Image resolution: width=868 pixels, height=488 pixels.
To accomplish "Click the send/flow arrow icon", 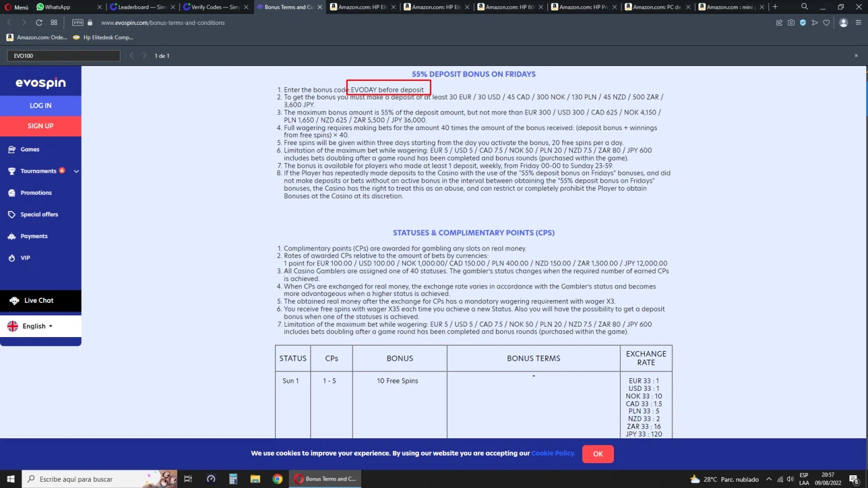I will [x=815, y=23].
